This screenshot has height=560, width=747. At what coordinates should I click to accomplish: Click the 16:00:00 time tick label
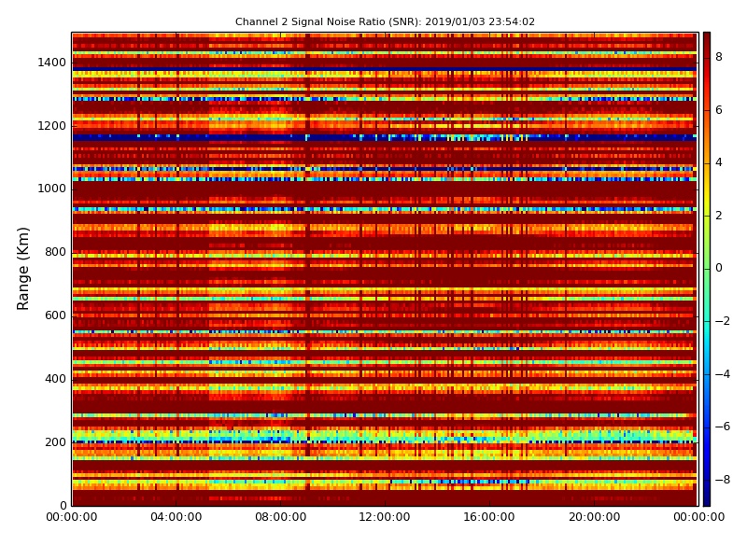pos(489,517)
